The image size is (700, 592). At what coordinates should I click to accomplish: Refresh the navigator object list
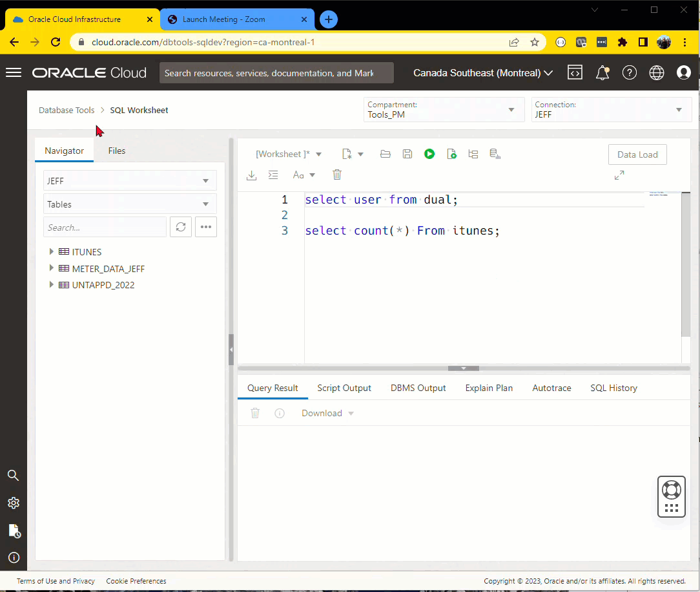coord(181,227)
